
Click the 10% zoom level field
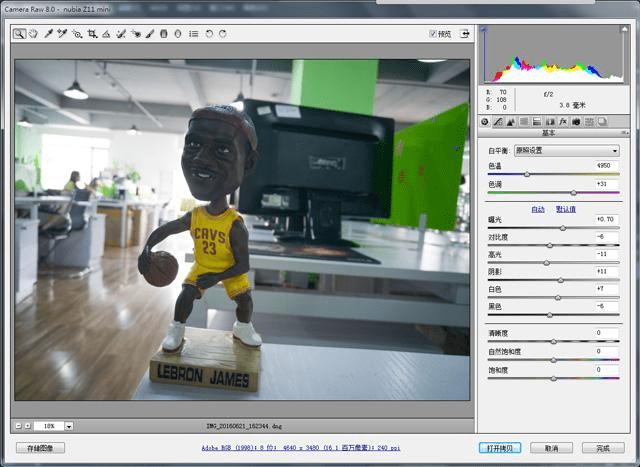tap(49, 426)
